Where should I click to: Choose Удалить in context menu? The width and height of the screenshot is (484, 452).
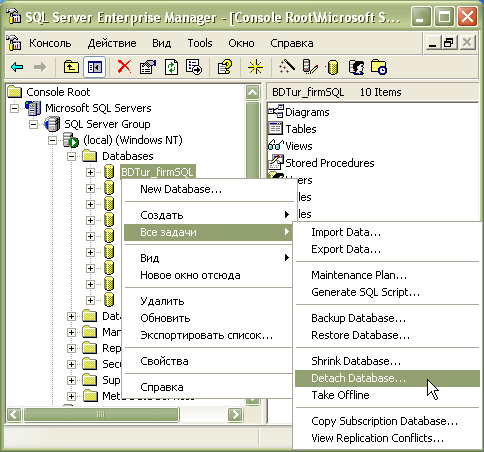pyautogui.click(x=208, y=301)
